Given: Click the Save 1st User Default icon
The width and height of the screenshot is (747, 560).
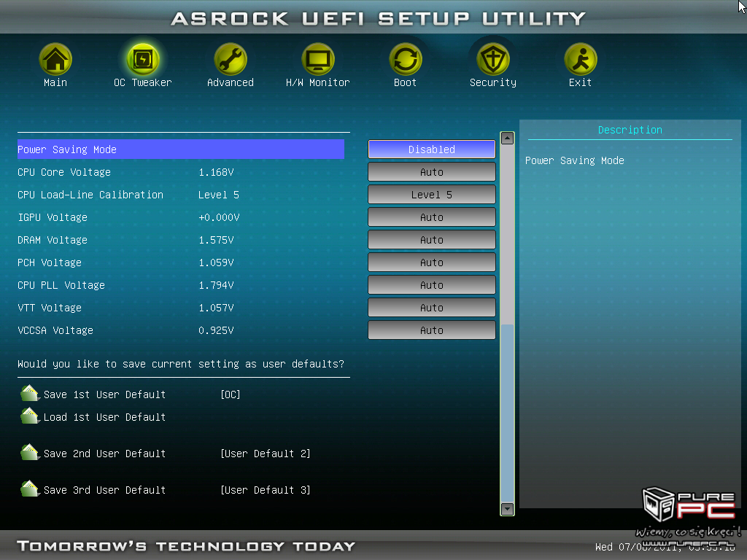Looking at the screenshot, I should [29, 393].
